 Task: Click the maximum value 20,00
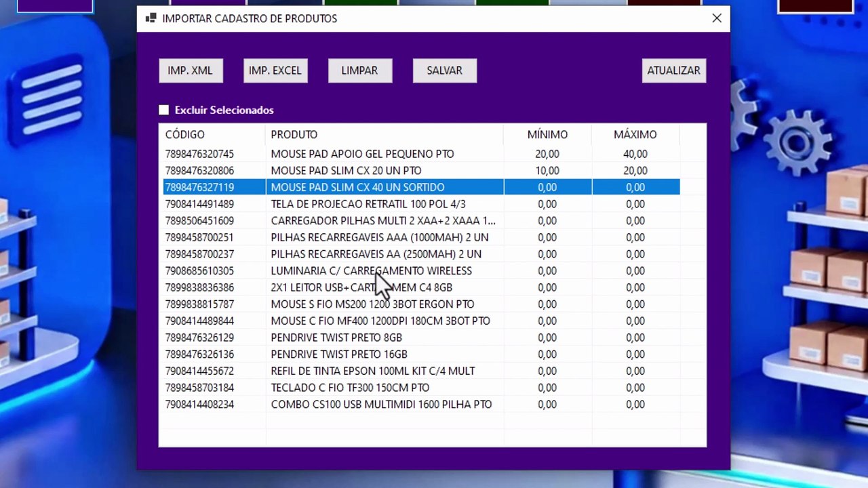point(635,171)
